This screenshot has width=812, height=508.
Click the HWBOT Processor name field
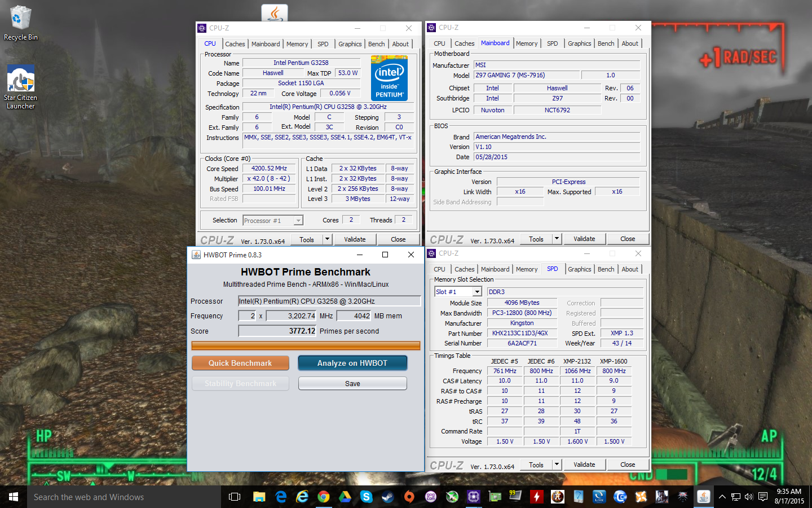329,301
